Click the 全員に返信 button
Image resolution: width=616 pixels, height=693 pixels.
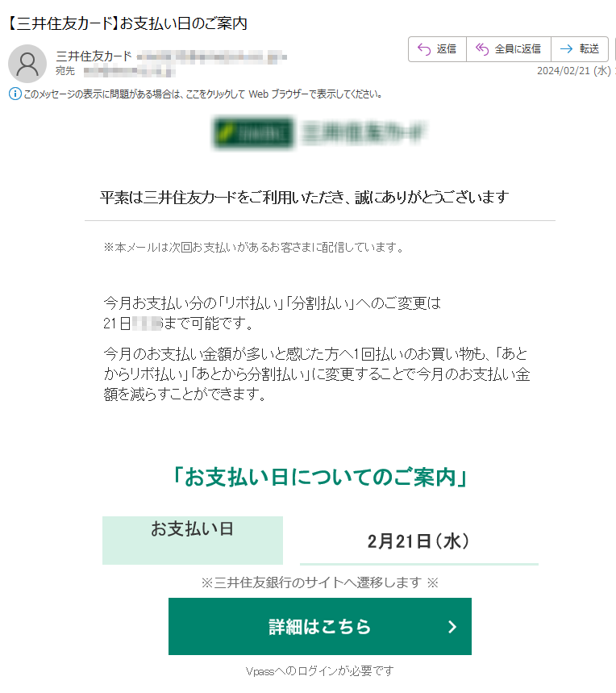click(x=509, y=49)
